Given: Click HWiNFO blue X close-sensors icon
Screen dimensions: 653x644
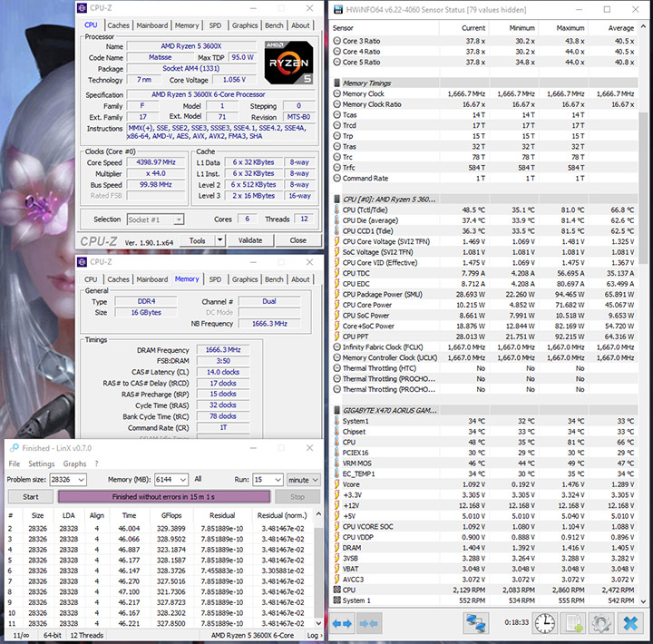Looking at the screenshot, I should coord(630,623).
